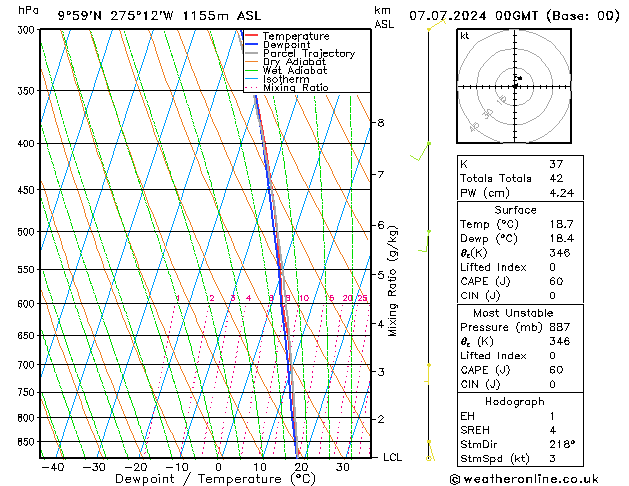Click the LCL marker label
This screenshot has width=629, height=486.
[x=392, y=457]
